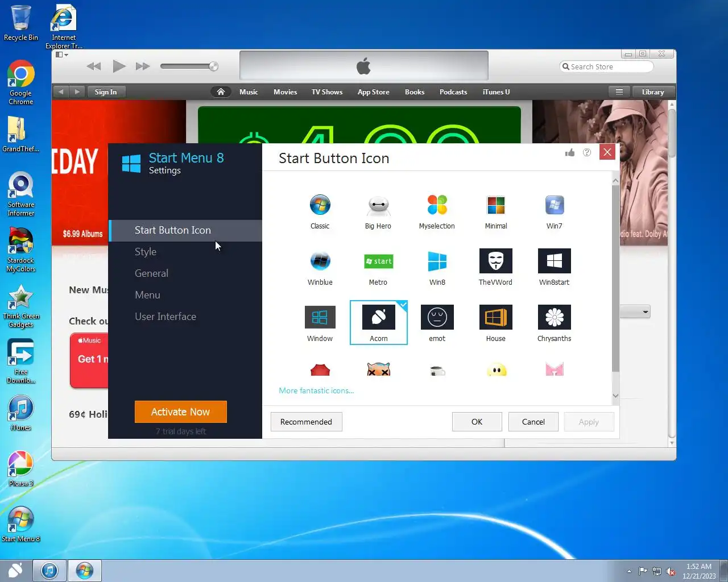
Task: Open the iTunes window menu dropdown
Action: click(x=61, y=55)
